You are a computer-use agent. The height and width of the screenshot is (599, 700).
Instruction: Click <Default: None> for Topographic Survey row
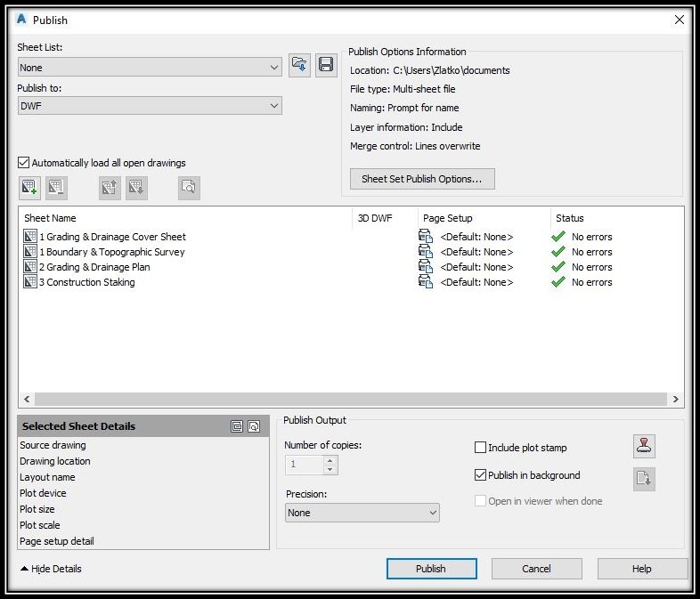(x=476, y=252)
